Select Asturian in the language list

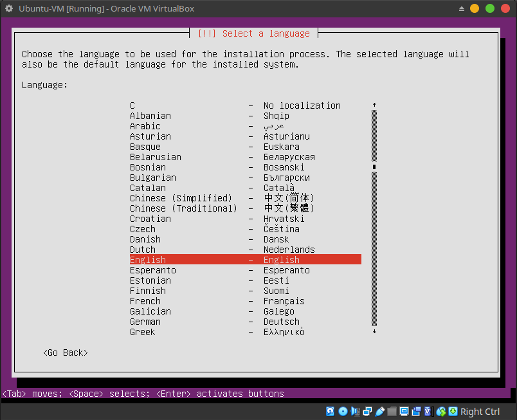(x=246, y=136)
